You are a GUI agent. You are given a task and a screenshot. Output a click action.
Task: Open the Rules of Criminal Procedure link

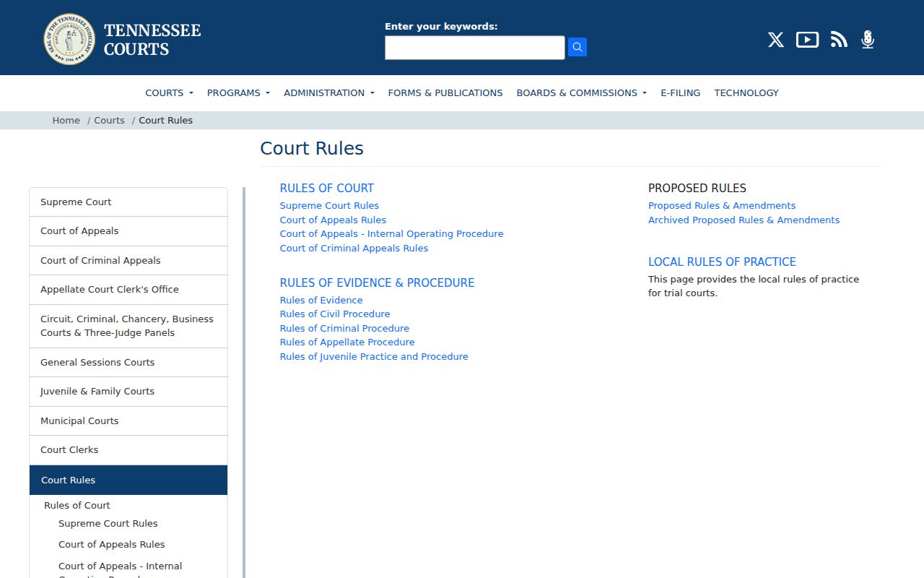click(x=345, y=328)
